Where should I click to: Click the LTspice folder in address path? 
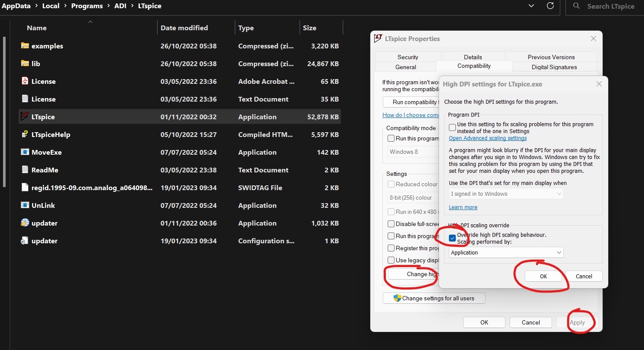pyautogui.click(x=150, y=6)
